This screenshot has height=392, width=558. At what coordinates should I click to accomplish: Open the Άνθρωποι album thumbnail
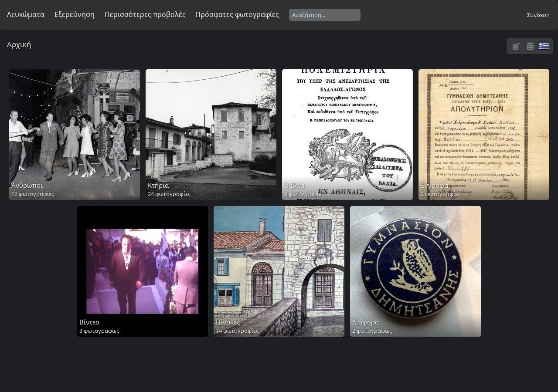75,135
